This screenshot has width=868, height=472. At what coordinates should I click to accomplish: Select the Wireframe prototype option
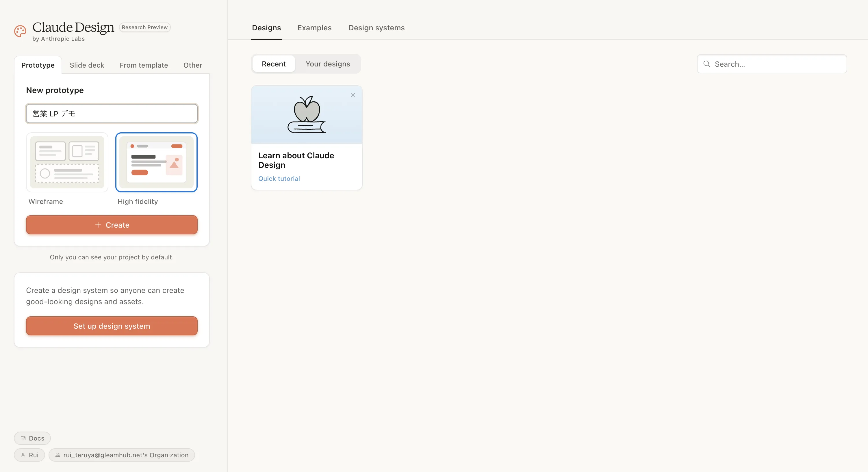[x=67, y=162]
